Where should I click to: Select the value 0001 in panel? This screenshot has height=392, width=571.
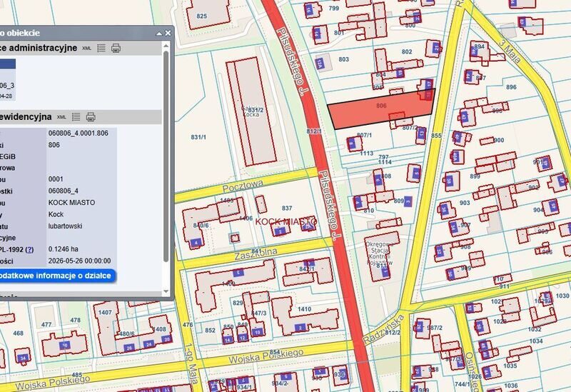[56, 179]
